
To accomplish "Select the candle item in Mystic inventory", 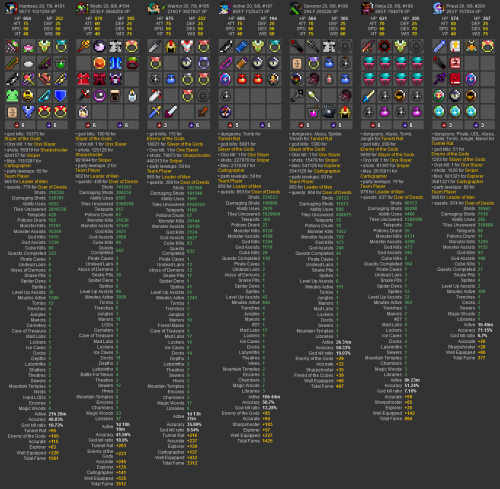I will (131, 96).
